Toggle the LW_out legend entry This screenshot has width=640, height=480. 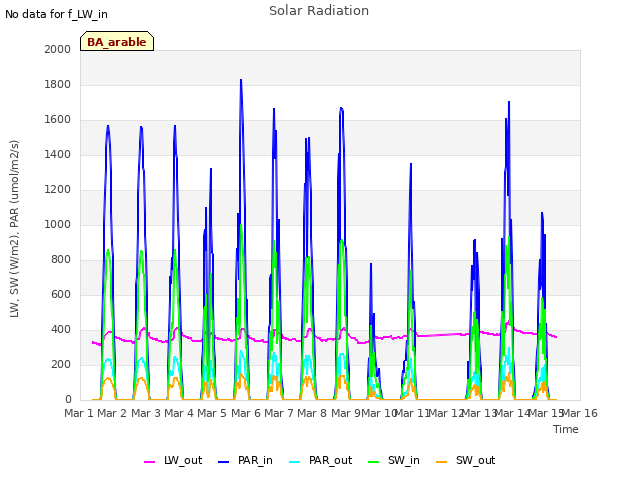click(173, 460)
